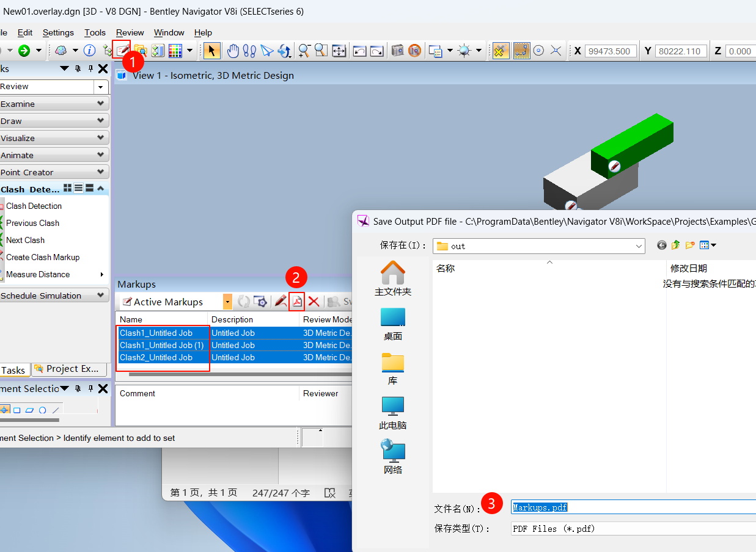Click Create Clash Markup

coord(43,257)
